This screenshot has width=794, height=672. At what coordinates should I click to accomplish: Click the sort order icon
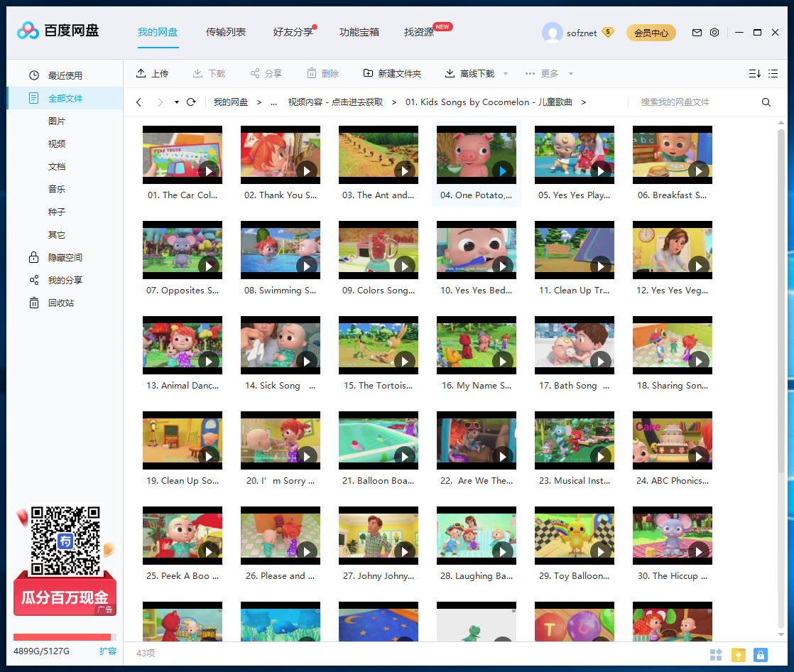click(x=754, y=73)
